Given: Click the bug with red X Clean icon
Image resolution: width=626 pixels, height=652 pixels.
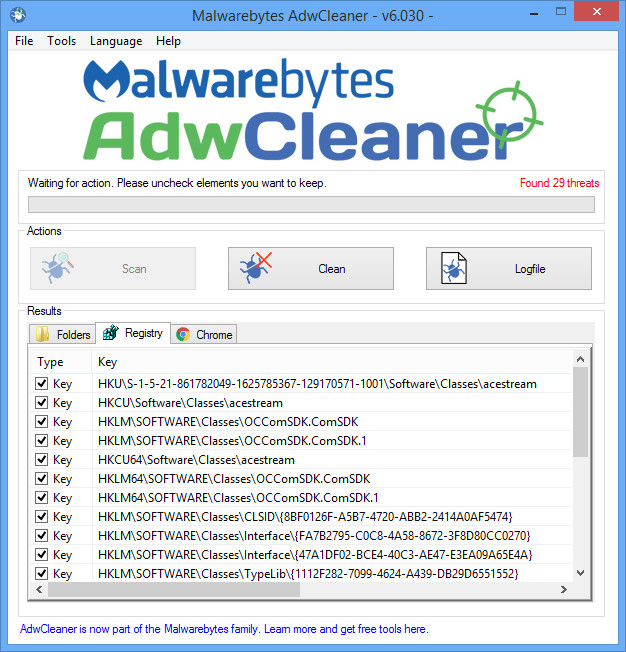Looking at the screenshot, I should [x=255, y=268].
